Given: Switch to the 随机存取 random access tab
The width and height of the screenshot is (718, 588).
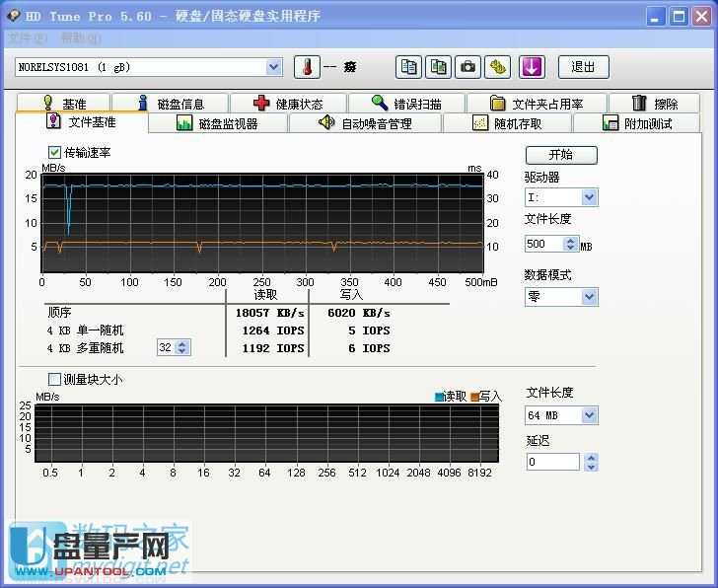Looking at the screenshot, I should pyautogui.click(x=507, y=123).
